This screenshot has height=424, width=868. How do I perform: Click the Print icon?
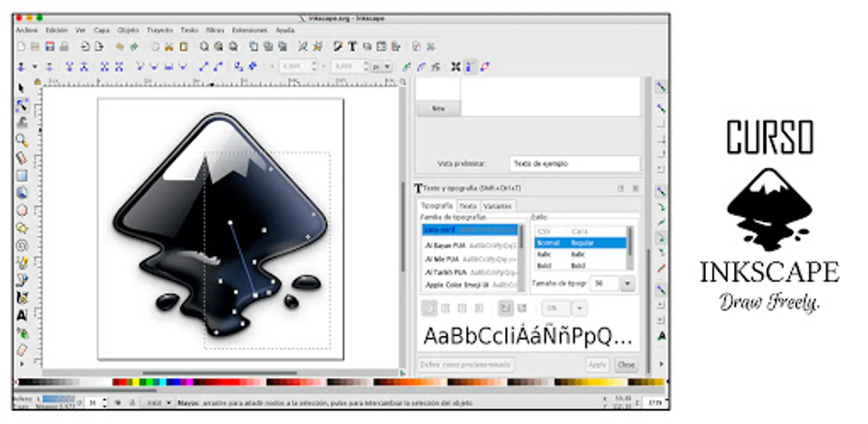click(64, 47)
